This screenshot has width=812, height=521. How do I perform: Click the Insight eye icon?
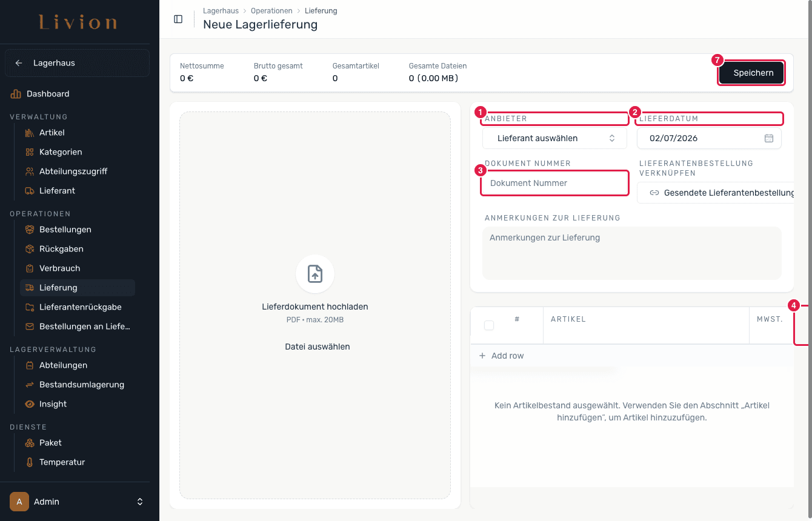click(x=29, y=404)
